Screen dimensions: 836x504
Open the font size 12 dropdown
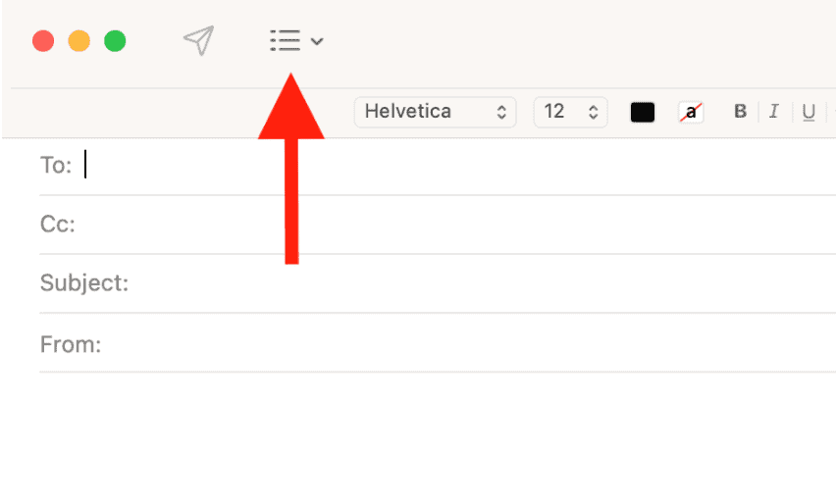[570, 112]
